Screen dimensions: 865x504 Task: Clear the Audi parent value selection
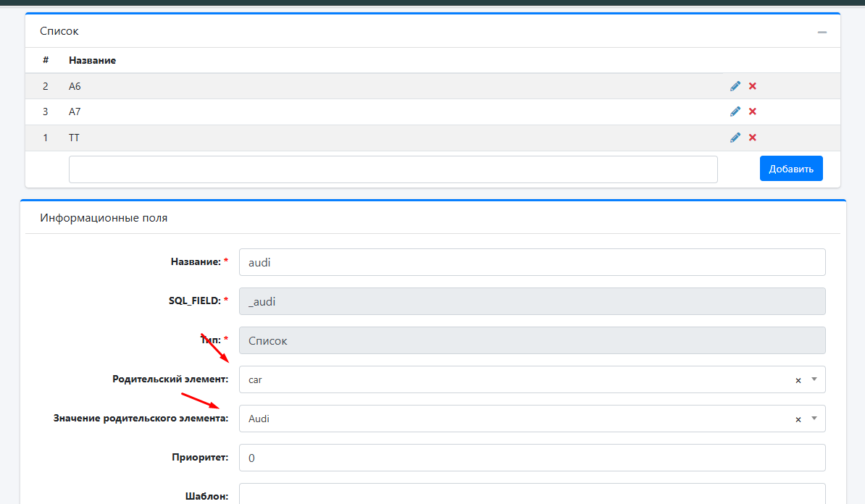click(x=798, y=419)
